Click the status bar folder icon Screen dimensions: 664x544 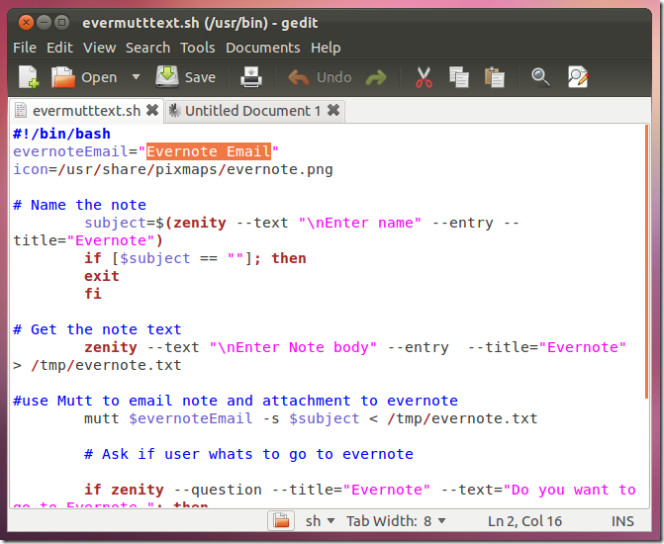tap(281, 521)
